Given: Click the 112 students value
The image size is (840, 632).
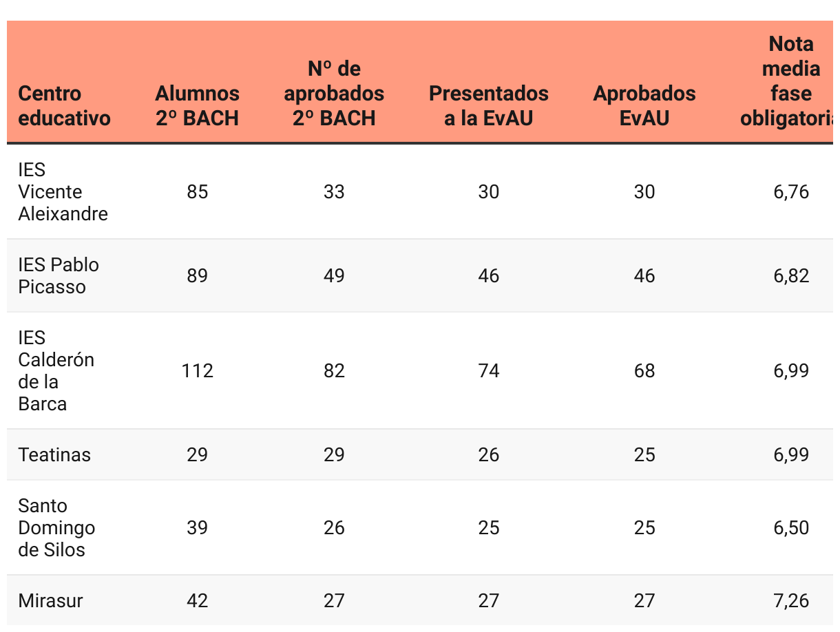Looking at the screenshot, I should click(x=197, y=371).
